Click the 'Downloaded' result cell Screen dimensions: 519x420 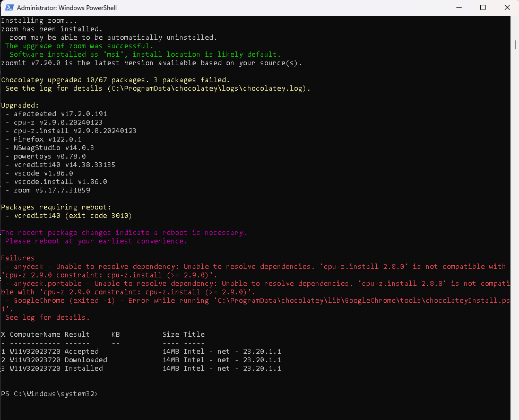coord(86,360)
